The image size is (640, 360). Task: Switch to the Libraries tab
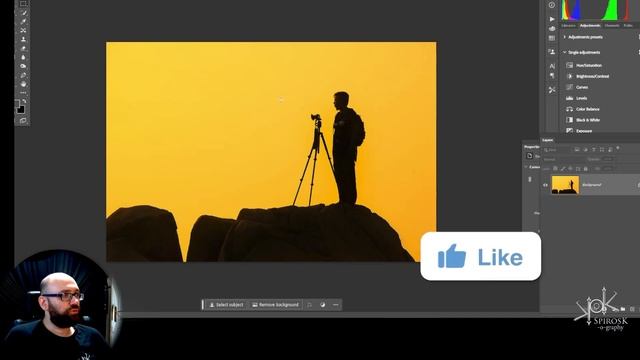pyautogui.click(x=568, y=26)
